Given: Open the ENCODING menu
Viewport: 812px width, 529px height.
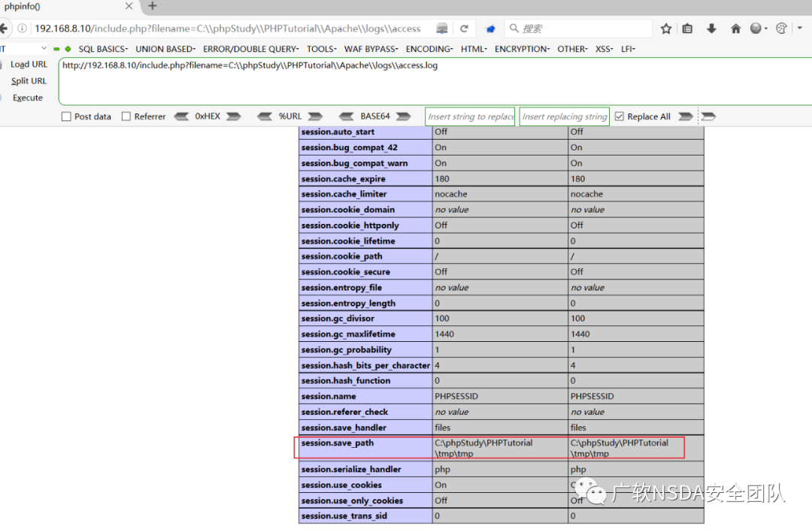Looking at the screenshot, I should pyautogui.click(x=429, y=49).
